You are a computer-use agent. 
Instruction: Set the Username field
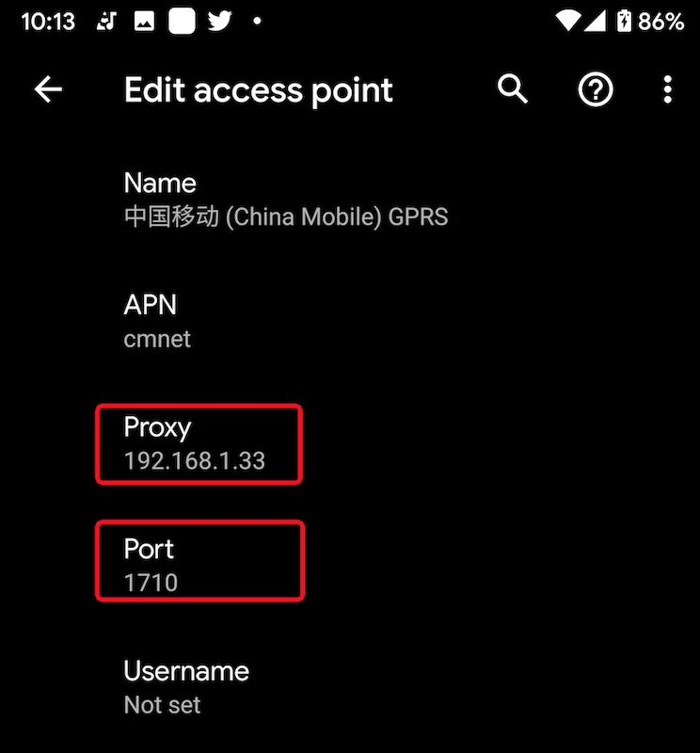186,686
